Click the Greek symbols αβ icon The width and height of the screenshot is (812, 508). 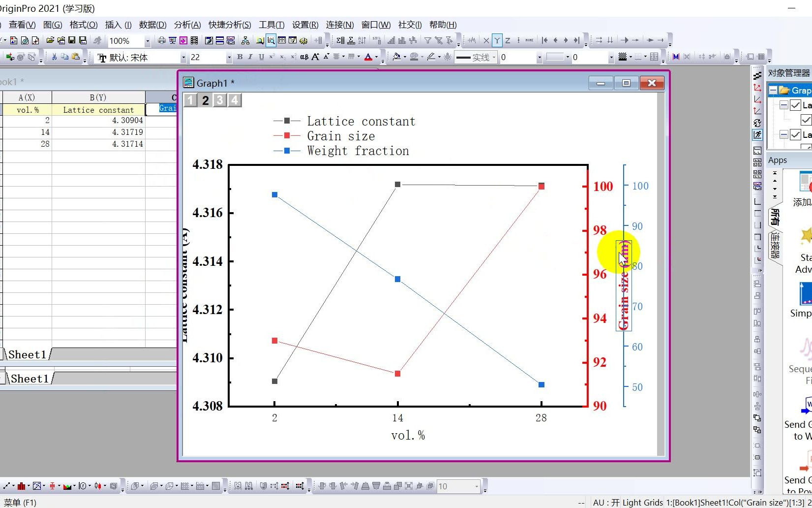click(304, 57)
